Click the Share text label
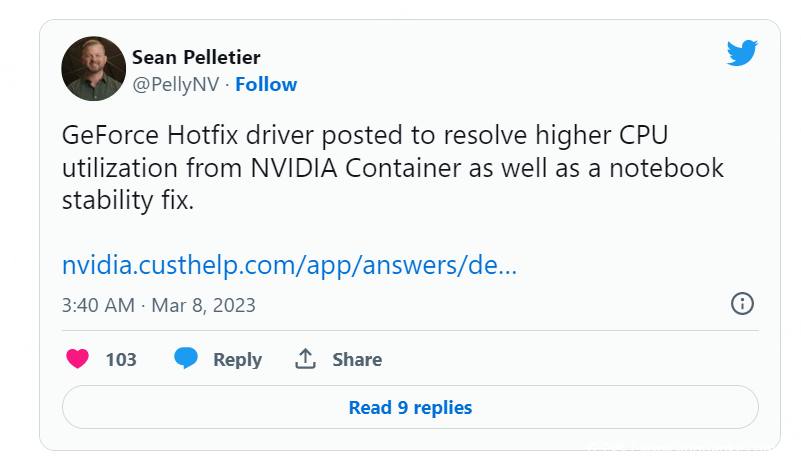 coord(357,360)
